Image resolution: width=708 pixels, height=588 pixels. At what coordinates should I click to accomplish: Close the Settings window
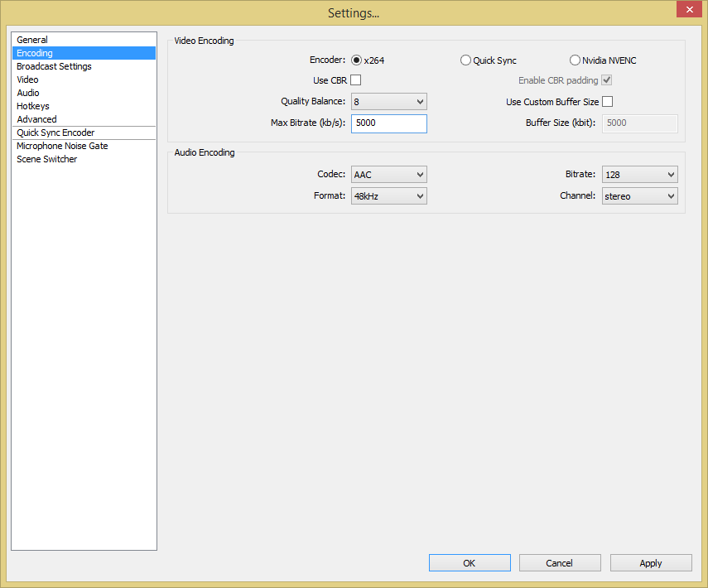689,9
